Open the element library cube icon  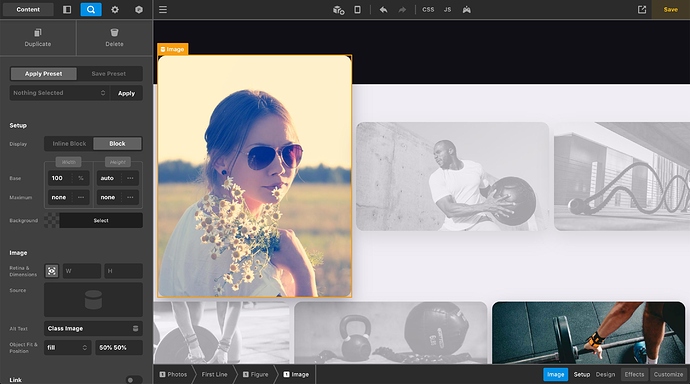pyautogui.click(x=139, y=9)
